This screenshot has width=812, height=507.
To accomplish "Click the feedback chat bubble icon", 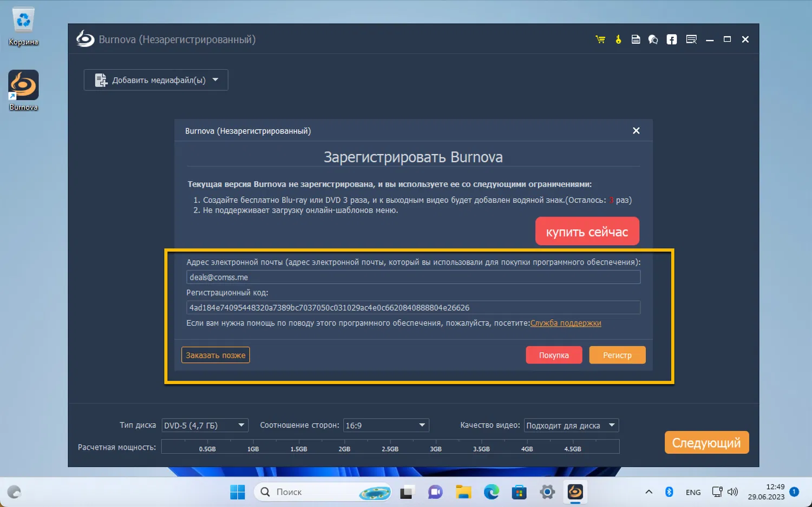I will click(x=653, y=39).
